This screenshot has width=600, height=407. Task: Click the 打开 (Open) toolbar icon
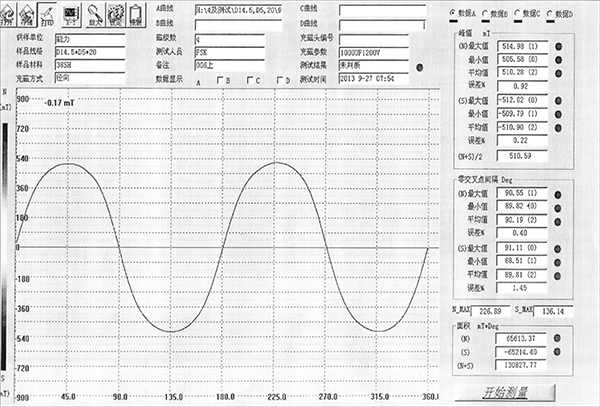tap(9, 14)
